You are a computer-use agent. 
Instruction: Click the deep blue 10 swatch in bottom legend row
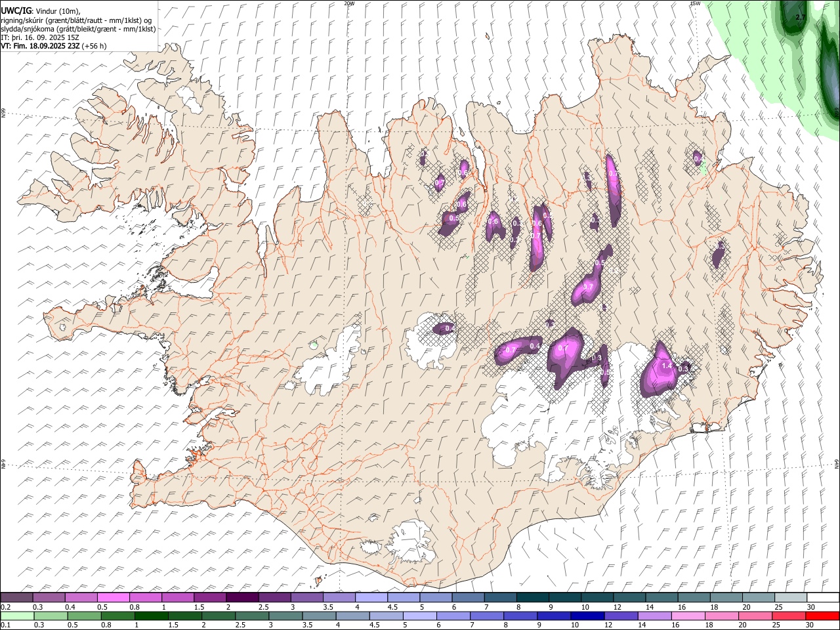coord(587,616)
